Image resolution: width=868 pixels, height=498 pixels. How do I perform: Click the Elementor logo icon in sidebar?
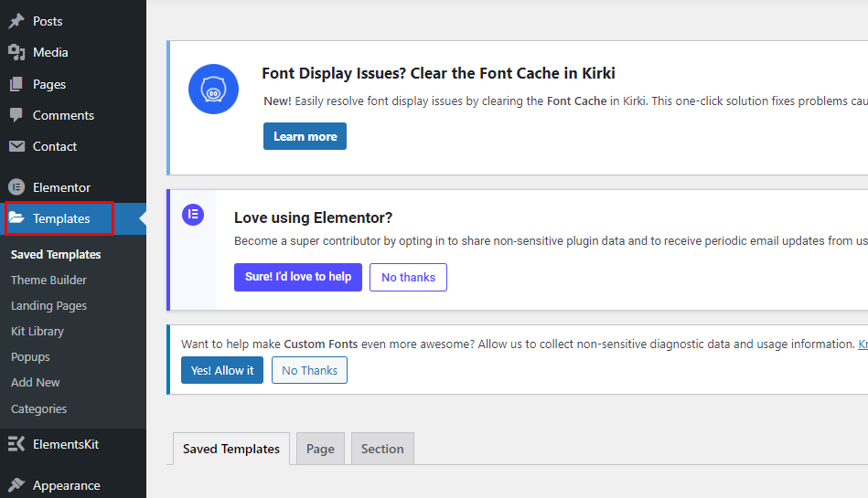coord(16,187)
